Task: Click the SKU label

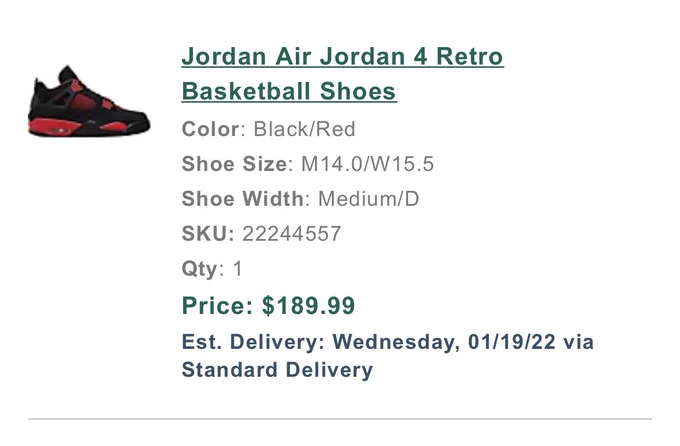Action: point(208,234)
